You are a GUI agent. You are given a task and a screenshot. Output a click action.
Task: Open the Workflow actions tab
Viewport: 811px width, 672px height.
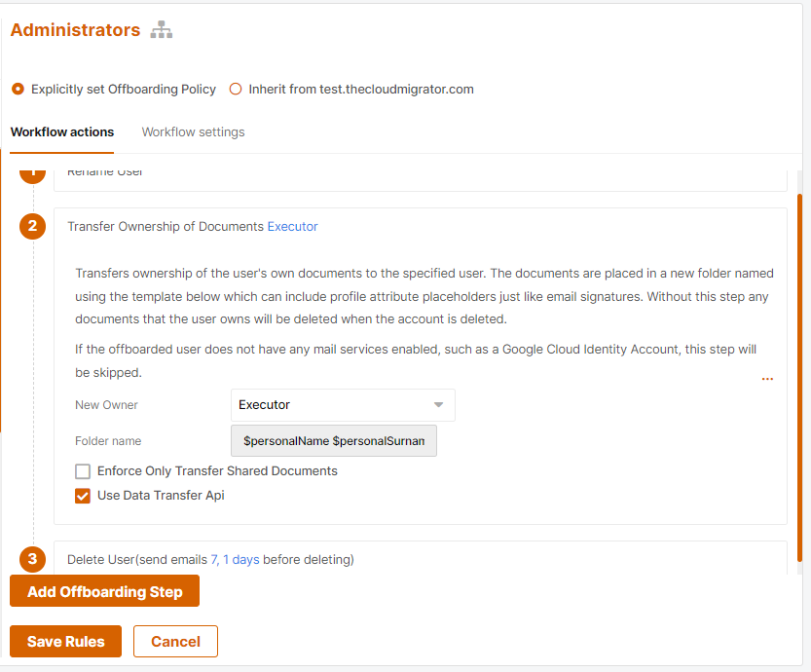coord(62,132)
